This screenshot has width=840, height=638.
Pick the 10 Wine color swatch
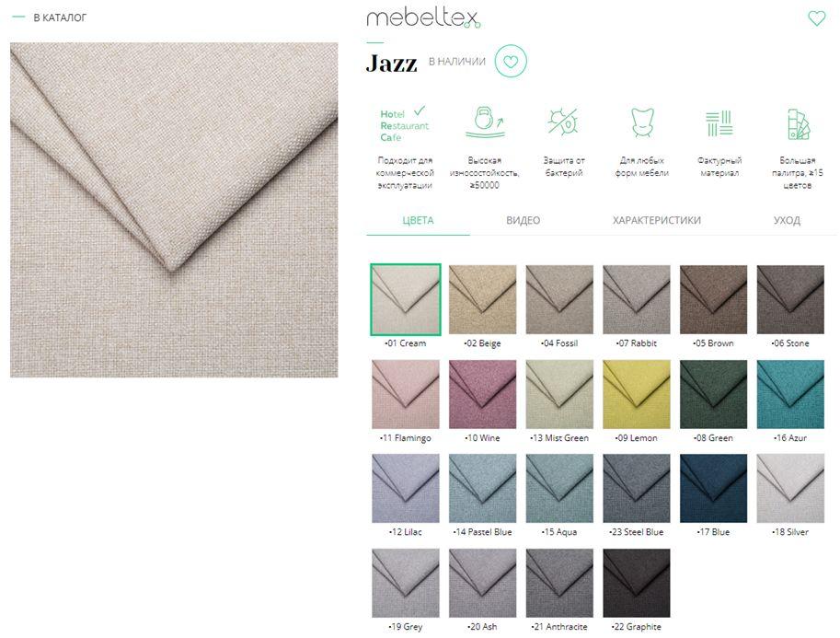(x=482, y=394)
